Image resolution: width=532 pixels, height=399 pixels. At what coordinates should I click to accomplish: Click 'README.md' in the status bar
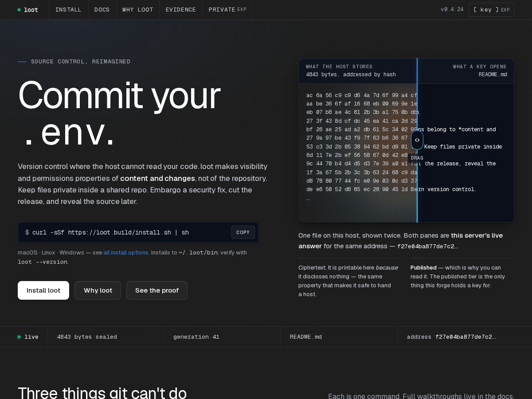[x=306, y=337]
